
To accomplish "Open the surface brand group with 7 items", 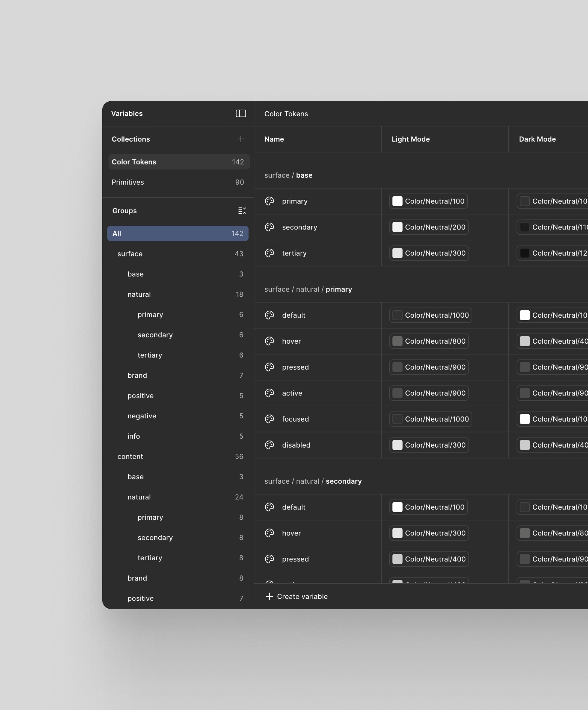I will pos(137,375).
